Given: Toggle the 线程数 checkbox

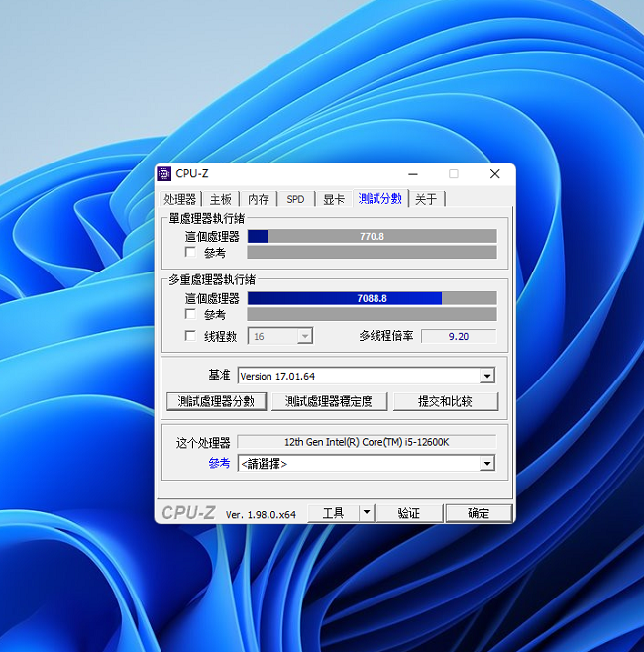Looking at the screenshot, I should pyautogui.click(x=190, y=336).
